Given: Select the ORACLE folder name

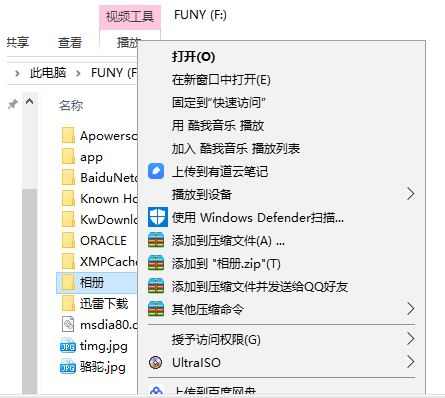Looking at the screenshot, I should (103, 240).
